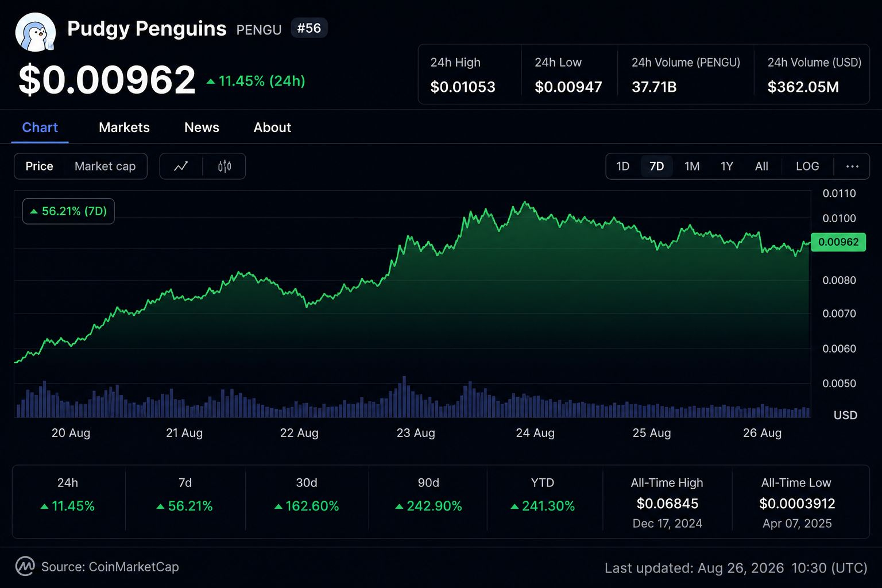This screenshot has width=882, height=588.
Task: Open the Chart tab
Action: point(40,127)
